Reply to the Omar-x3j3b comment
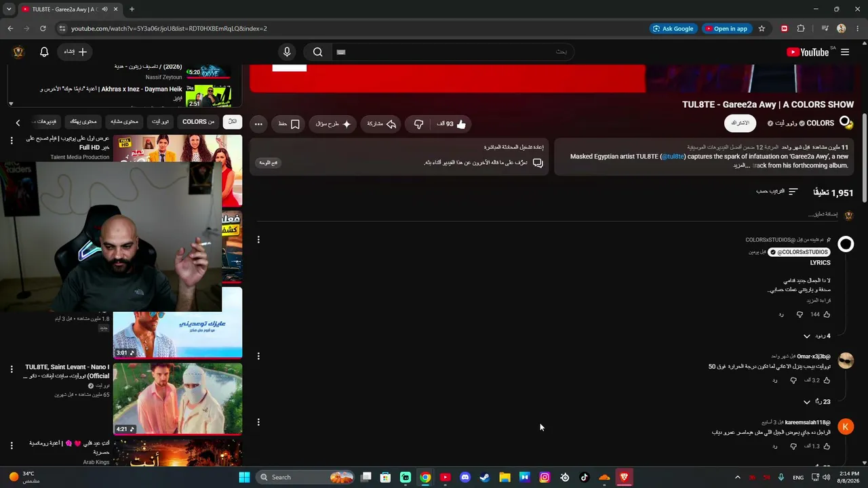This screenshot has height=488, width=868. click(774, 380)
